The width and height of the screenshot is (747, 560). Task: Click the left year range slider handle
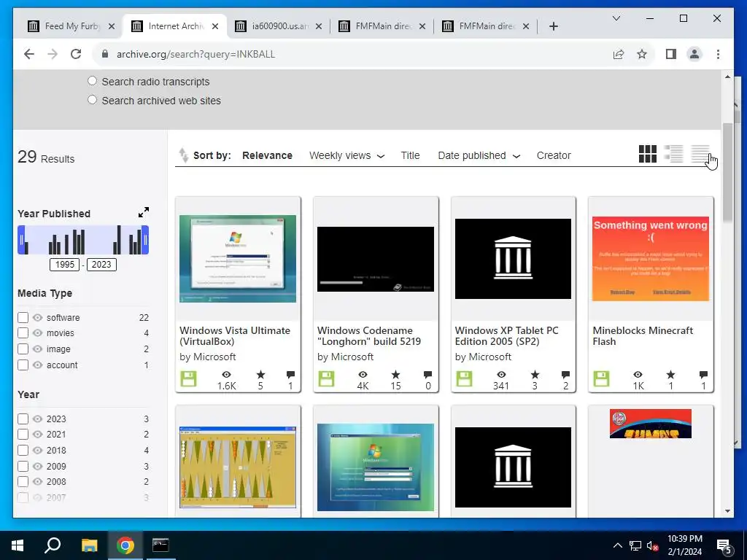(x=21, y=240)
